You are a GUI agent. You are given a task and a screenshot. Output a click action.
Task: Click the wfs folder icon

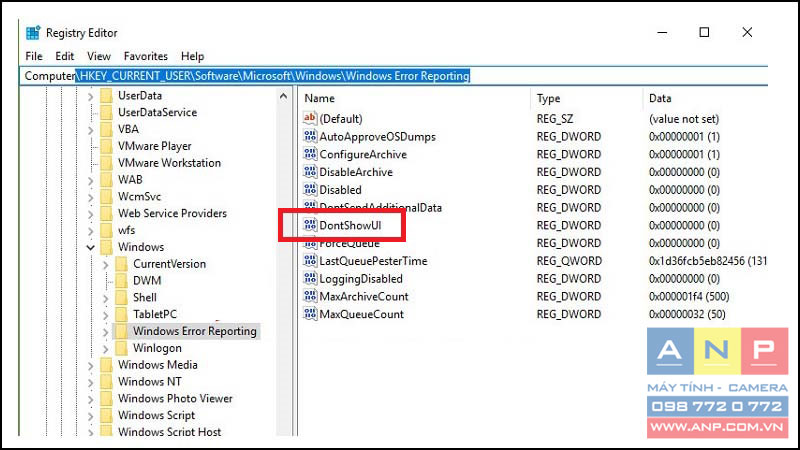coord(106,231)
